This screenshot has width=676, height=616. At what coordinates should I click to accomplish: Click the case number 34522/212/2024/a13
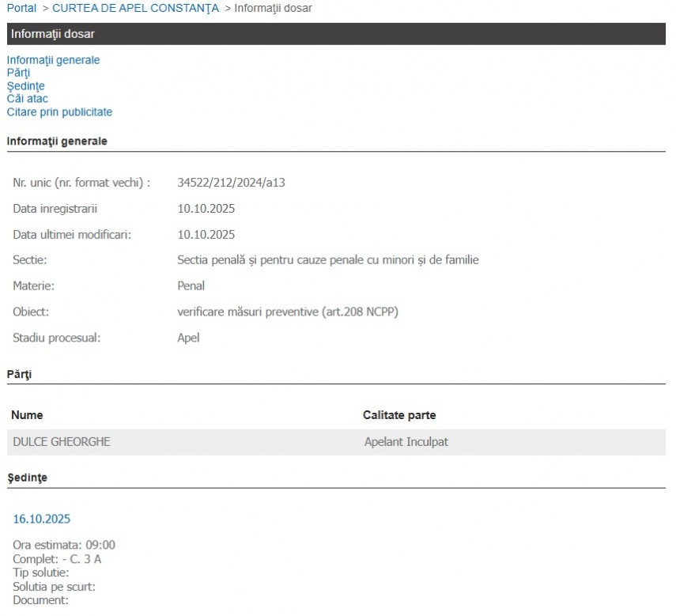coord(231,183)
